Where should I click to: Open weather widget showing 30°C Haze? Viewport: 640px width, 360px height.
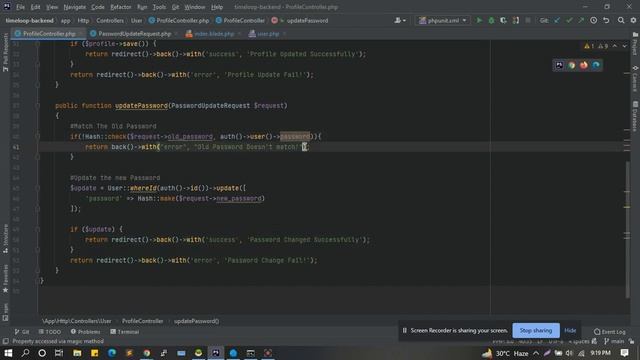coord(505,353)
